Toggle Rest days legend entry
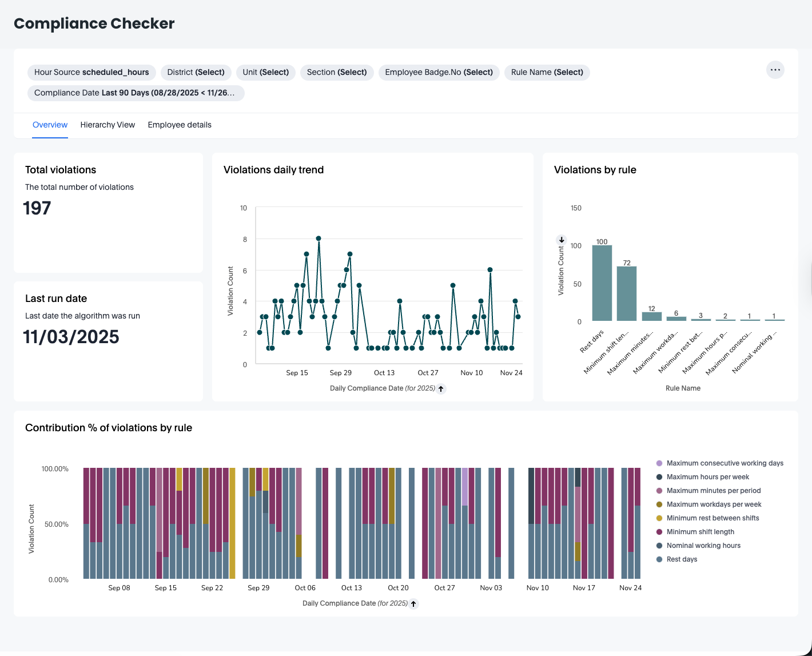This screenshot has width=812, height=656. tap(682, 559)
